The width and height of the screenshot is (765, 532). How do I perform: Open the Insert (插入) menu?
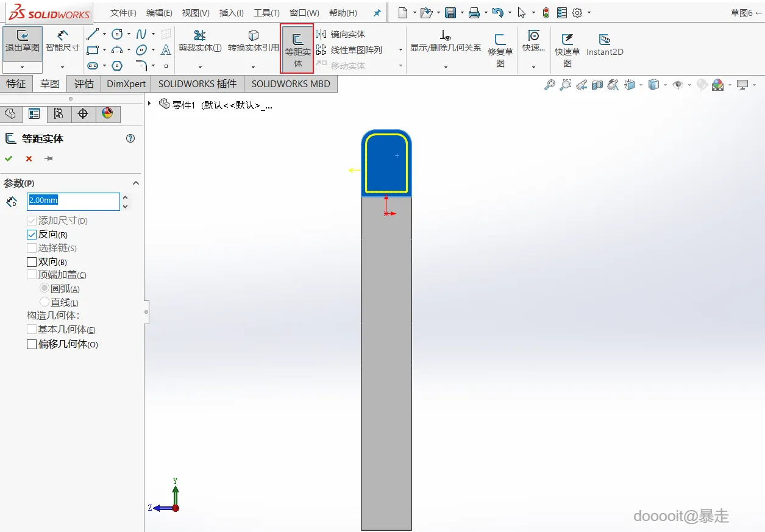tap(231, 13)
